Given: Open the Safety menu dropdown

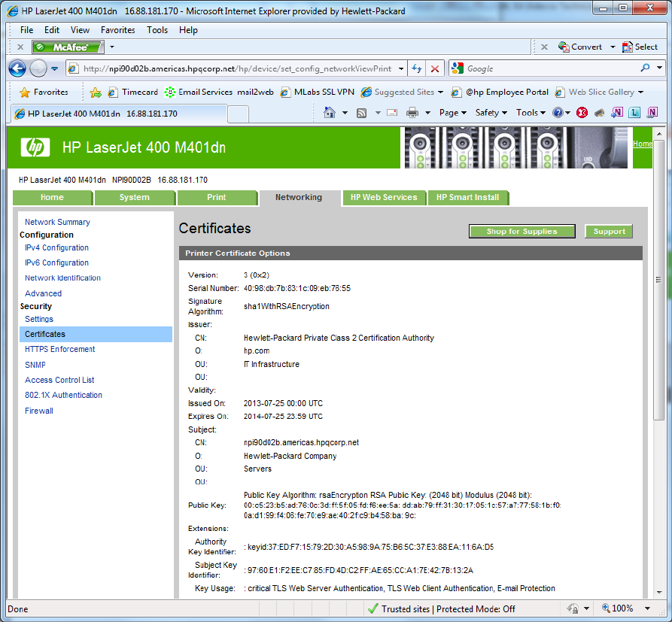Looking at the screenshot, I should pos(491,113).
